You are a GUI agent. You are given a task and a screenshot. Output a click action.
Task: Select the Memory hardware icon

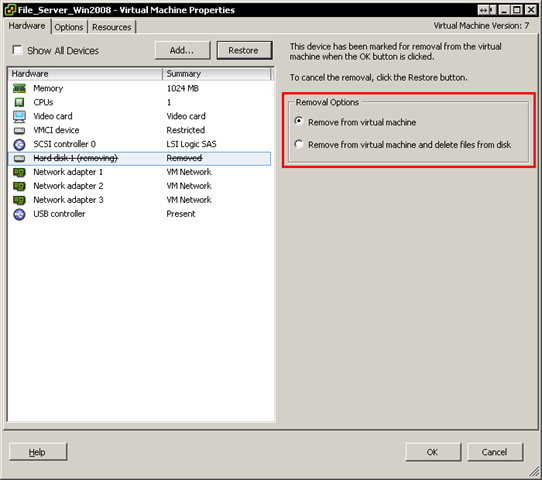point(19,88)
